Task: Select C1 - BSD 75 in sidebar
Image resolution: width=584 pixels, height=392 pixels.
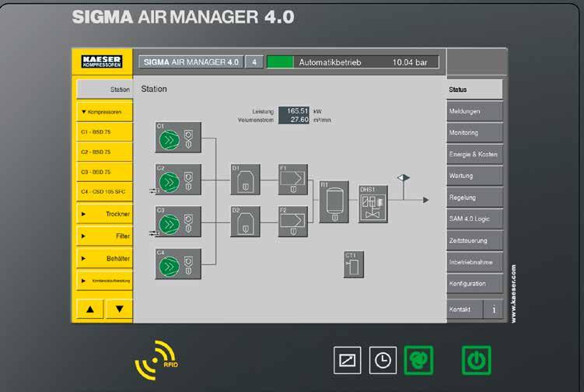Action: tap(104, 132)
